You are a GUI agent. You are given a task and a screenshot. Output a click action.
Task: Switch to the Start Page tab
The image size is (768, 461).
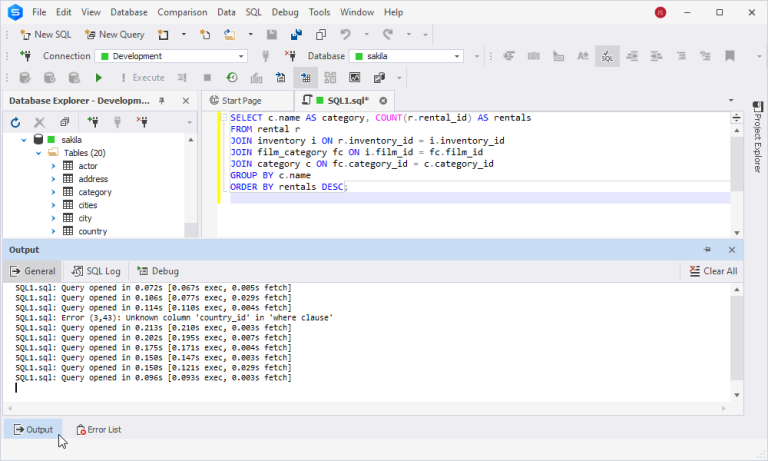click(x=241, y=101)
